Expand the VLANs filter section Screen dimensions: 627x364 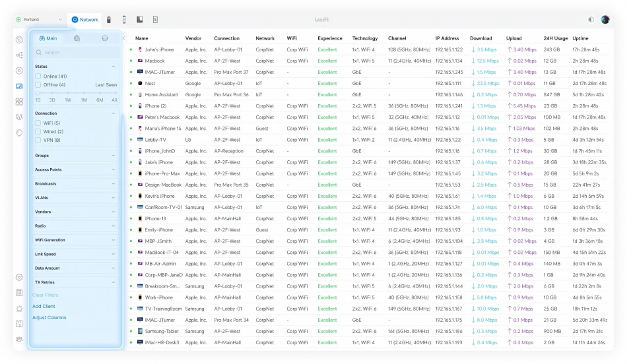click(x=75, y=198)
